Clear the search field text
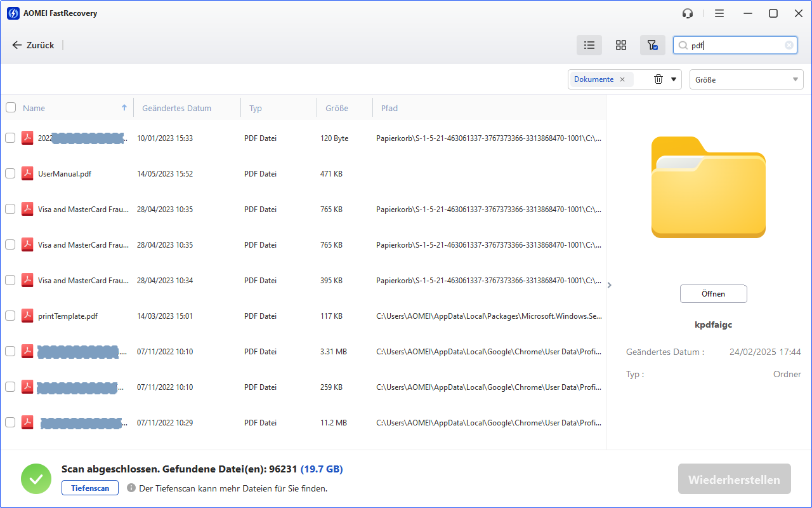812x508 pixels. tap(789, 45)
